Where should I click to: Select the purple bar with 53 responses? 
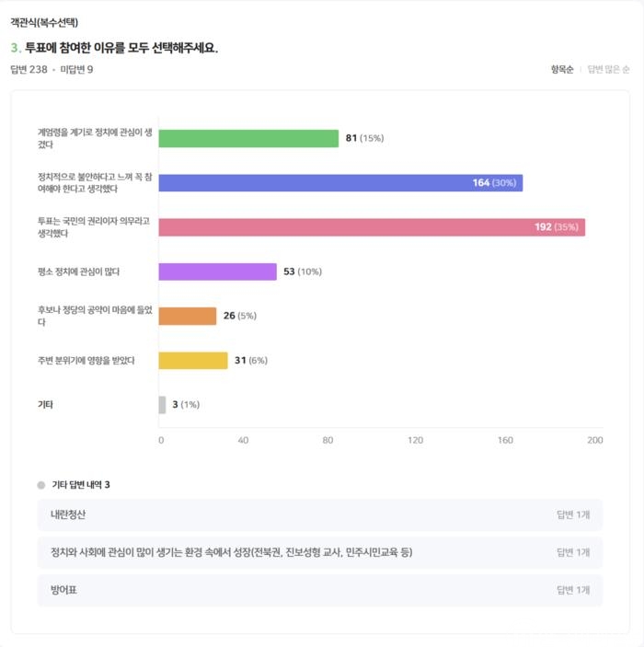[x=217, y=272]
